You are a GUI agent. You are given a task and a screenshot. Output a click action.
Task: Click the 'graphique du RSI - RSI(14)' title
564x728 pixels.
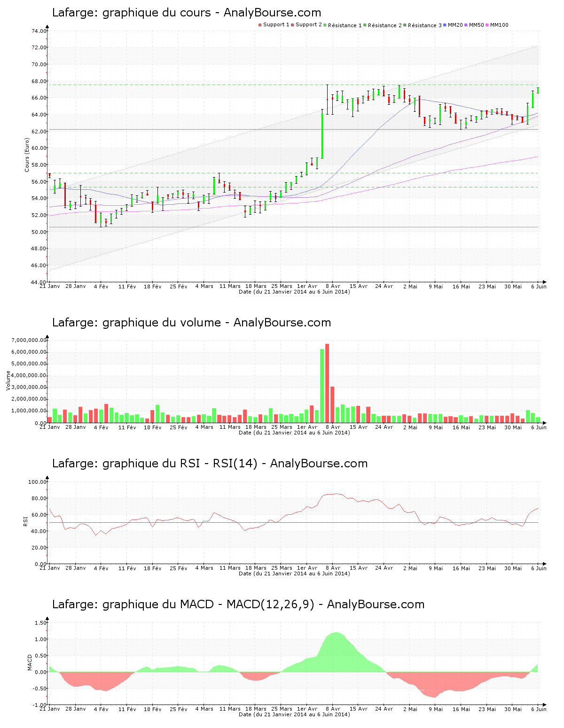coord(180,464)
